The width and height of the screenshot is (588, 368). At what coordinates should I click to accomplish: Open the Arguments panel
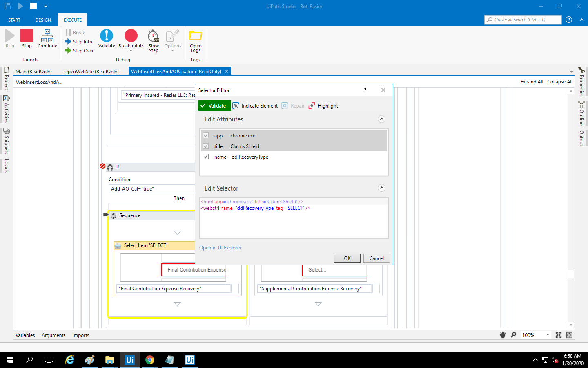(53, 335)
